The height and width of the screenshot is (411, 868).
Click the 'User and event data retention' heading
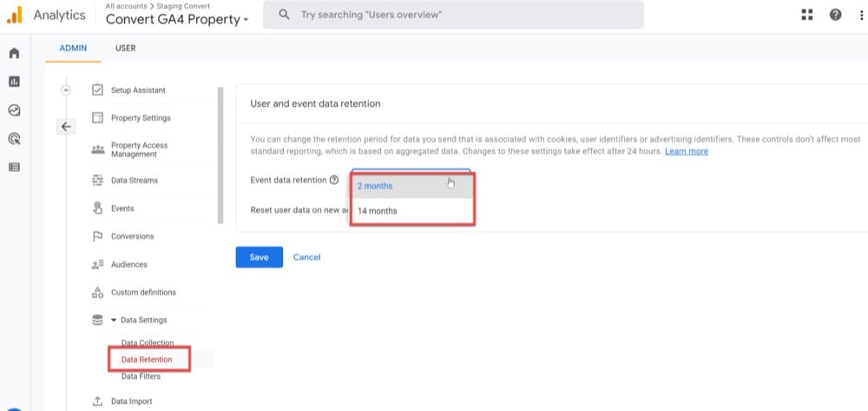[x=315, y=103]
